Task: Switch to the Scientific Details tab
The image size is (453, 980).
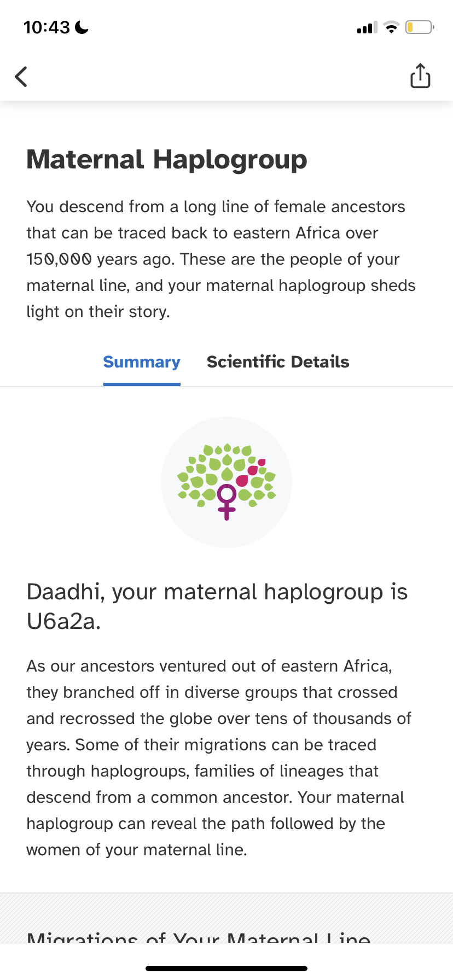Action: click(x=278, y=362)
